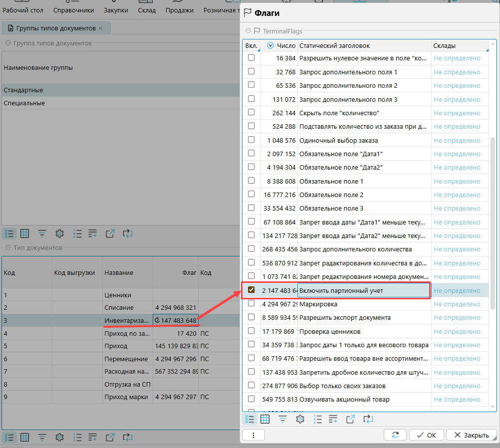Collapse the TerminalFlags section
The image size is (500, 448).
tap(248, 31)
